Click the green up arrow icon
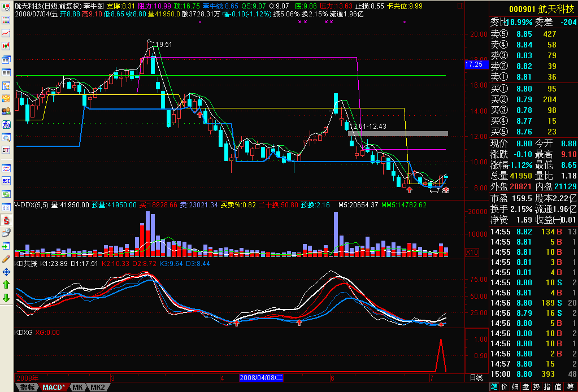578x392 pixels. (x=6, y=285)
